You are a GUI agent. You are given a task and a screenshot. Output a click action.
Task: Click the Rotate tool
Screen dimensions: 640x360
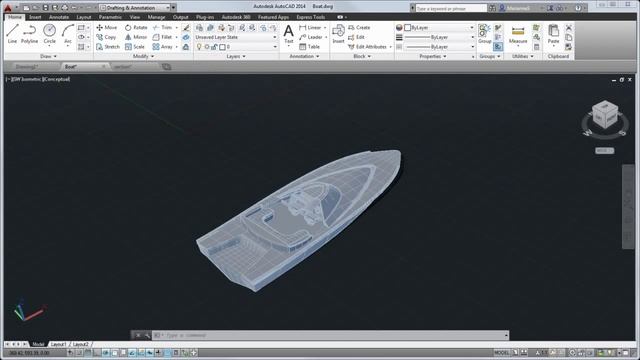click(x=136, y=27)
